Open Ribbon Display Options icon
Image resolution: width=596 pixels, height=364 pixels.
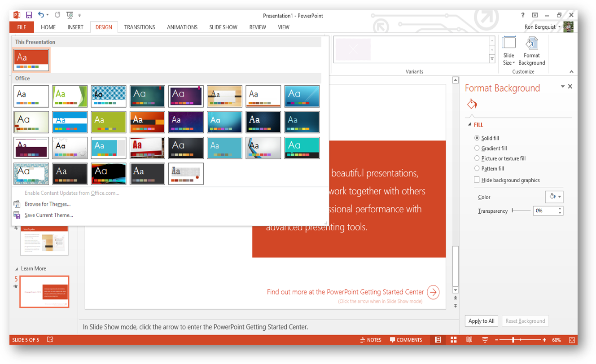535,15
